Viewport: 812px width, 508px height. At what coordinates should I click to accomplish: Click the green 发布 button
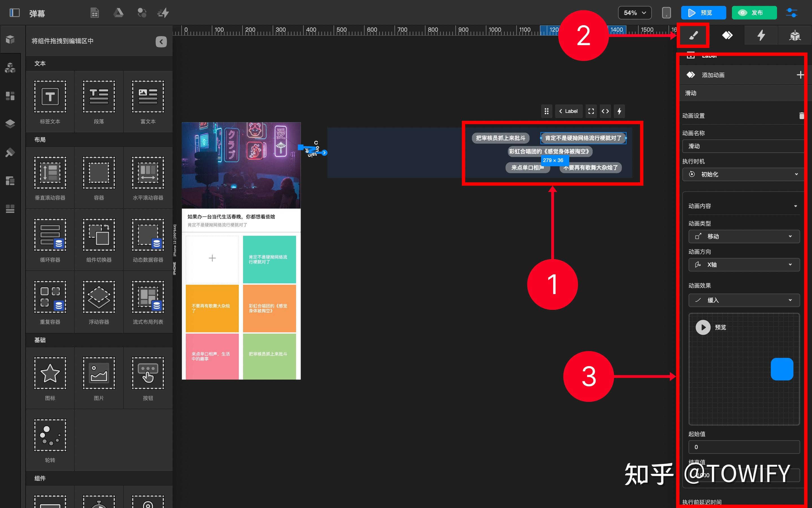754,13
